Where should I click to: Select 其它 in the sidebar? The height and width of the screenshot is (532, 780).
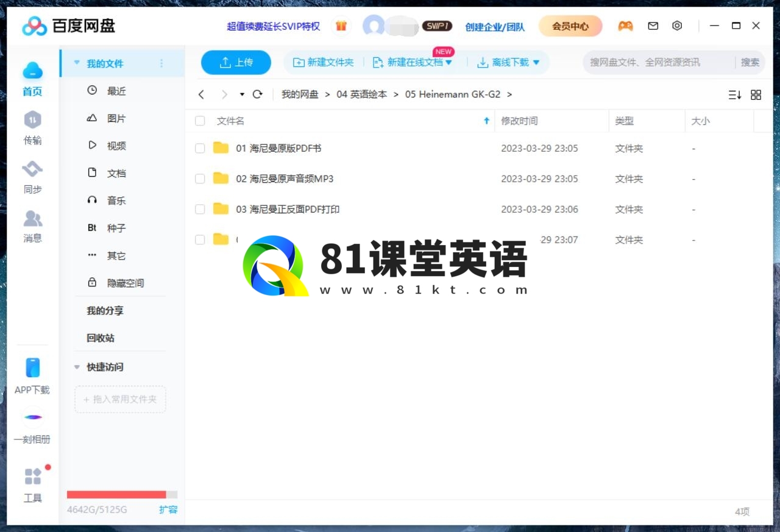pos(116,255)
